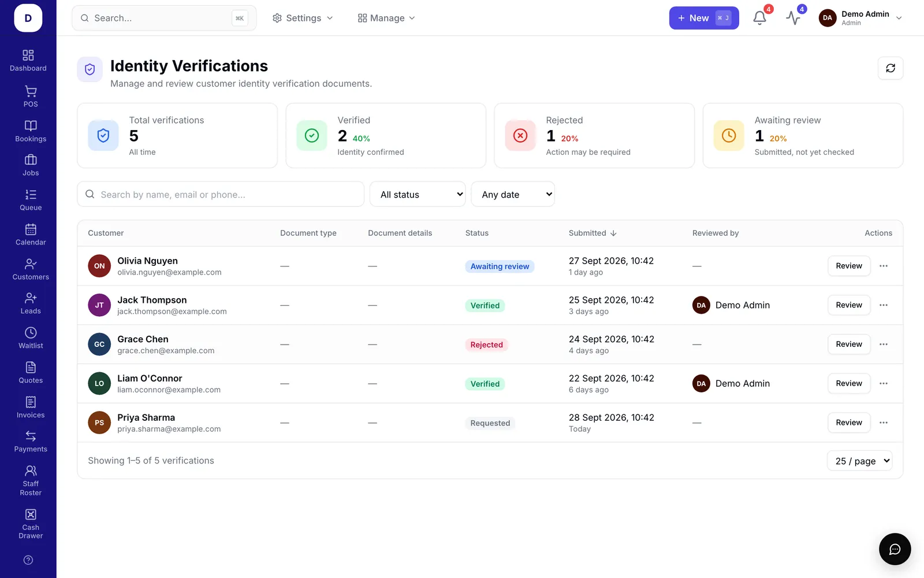The height and width of the screenshot is (578, 924).
Task: Review Grace Chen's verification
Action: pyautogui.click(x=849, y=344)
